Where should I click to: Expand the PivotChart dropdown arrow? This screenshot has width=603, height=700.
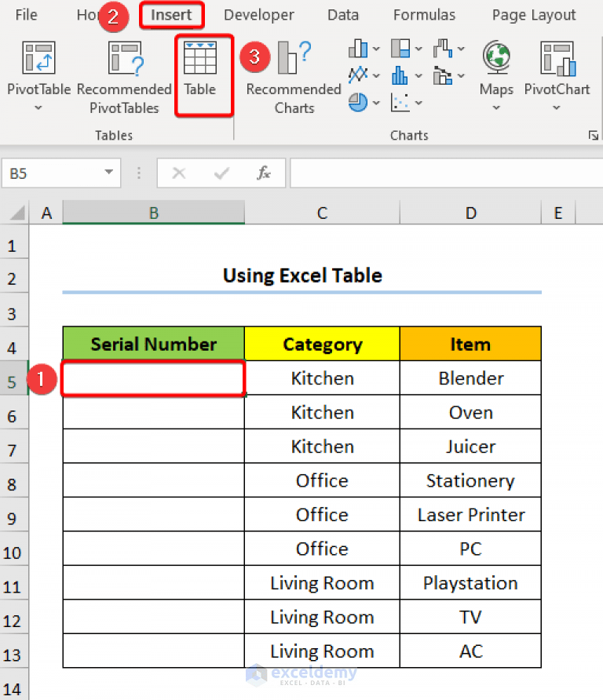coord(557,108)
